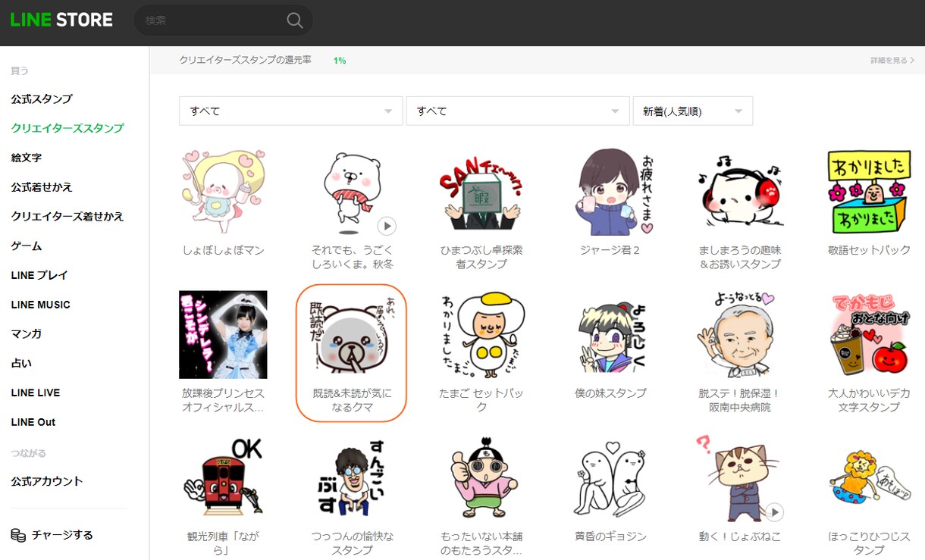Open 詳細を見る link at top right
Viewport: 925px width, 560px height.
(892, 61)
